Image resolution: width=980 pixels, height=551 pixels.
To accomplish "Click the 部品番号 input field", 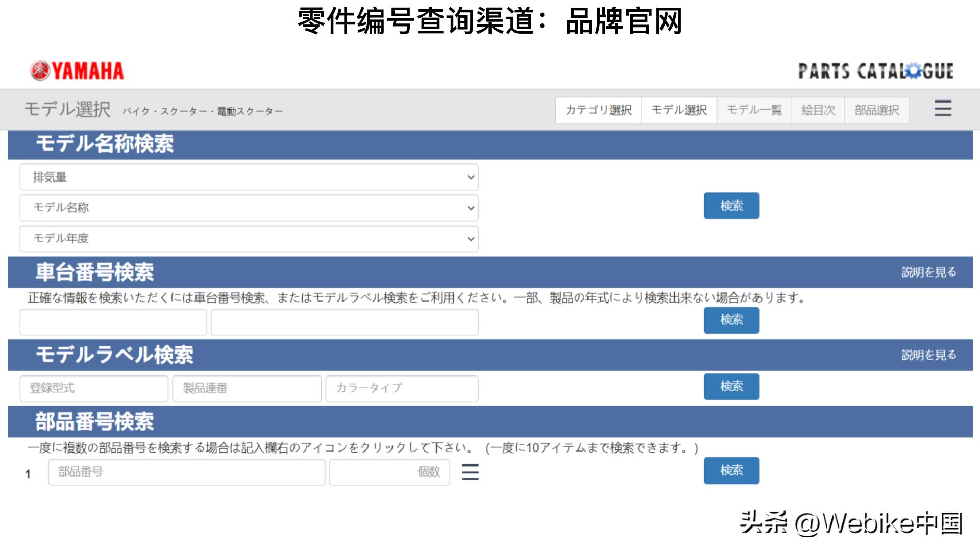I will tap(186, 472).
